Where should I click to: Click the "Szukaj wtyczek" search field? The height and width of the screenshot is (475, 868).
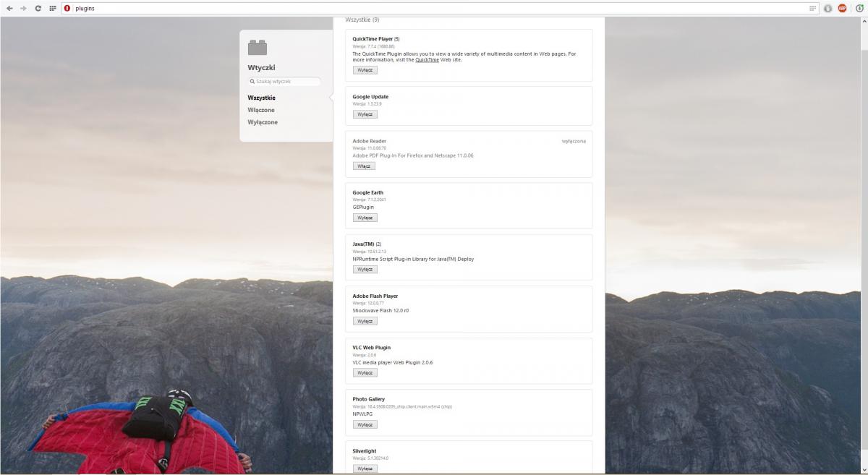pyautogui.click(x=284, y=82)
